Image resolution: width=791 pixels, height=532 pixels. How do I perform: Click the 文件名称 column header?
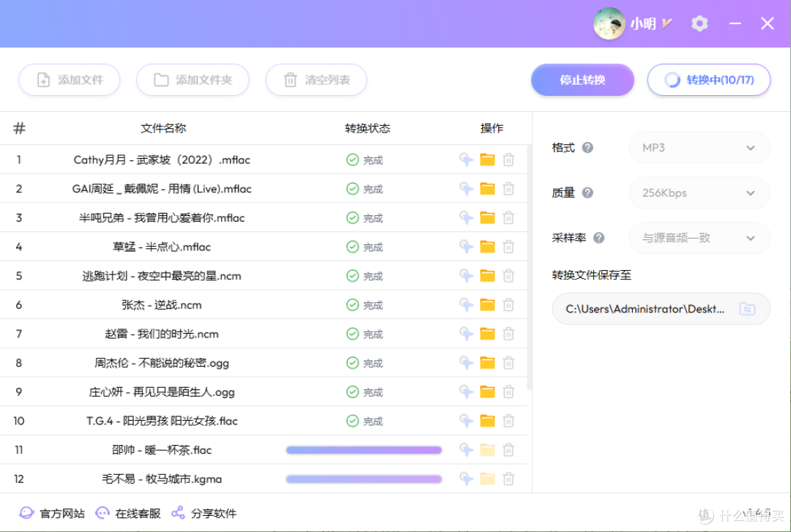[x=163, y=129]
